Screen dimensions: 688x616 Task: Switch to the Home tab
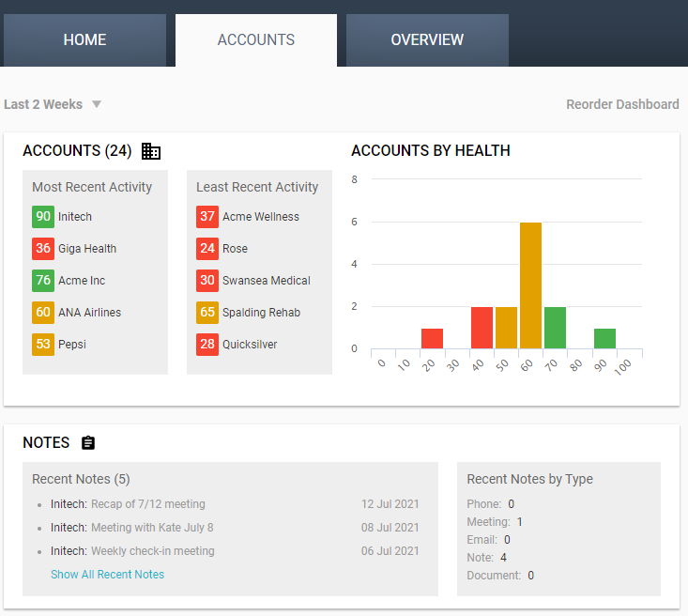84,40
